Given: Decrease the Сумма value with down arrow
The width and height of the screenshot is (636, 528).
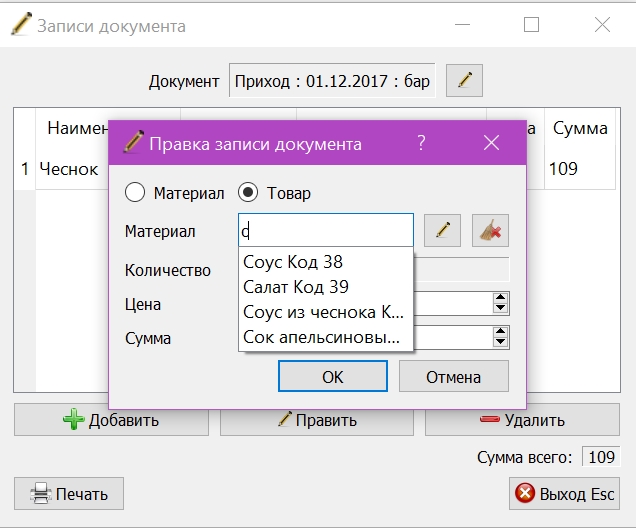Looking at the screenshot, I should point(501,342).
